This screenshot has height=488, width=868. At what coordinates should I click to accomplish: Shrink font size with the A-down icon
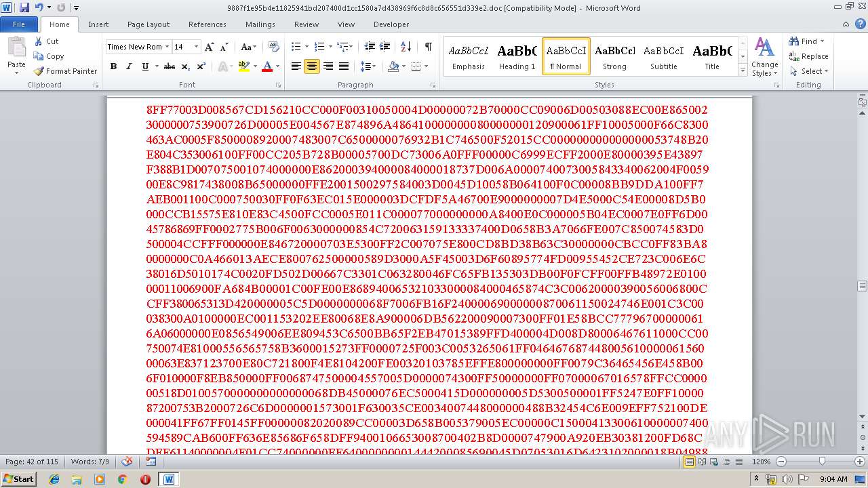224,47
